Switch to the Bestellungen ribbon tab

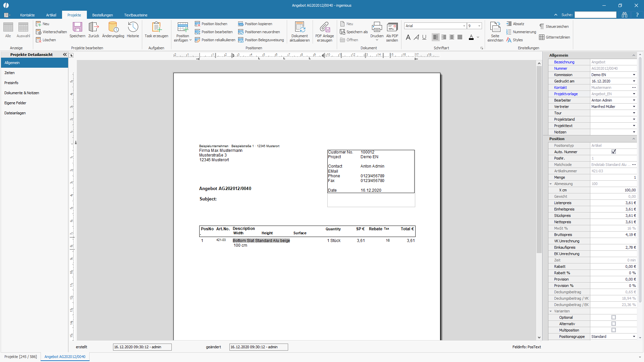click(102, 15)
